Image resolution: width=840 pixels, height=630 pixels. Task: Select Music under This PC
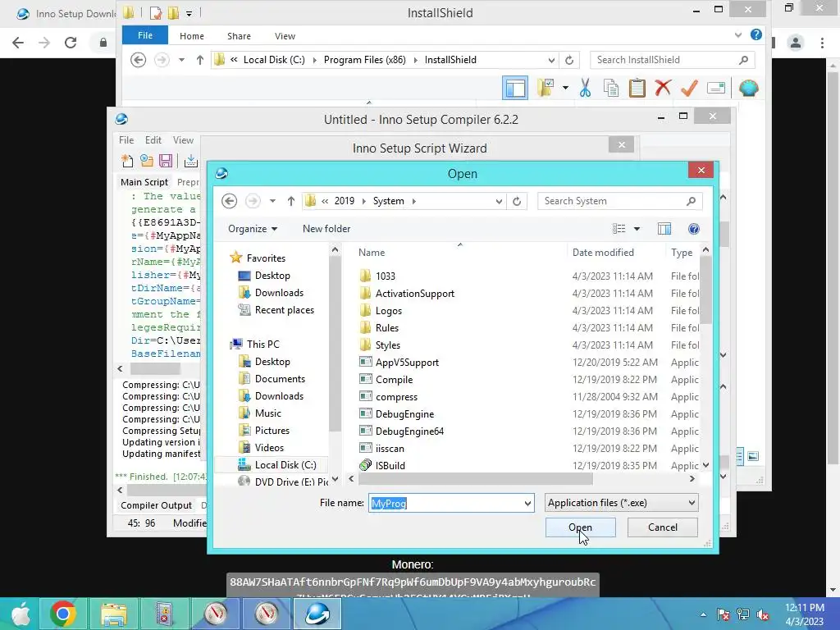tap(268, 413)
